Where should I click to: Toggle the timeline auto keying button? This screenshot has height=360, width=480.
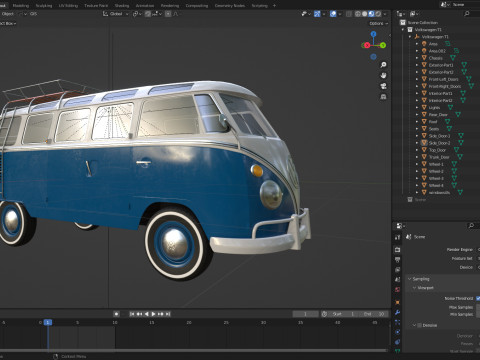click(x=116, y=314)
